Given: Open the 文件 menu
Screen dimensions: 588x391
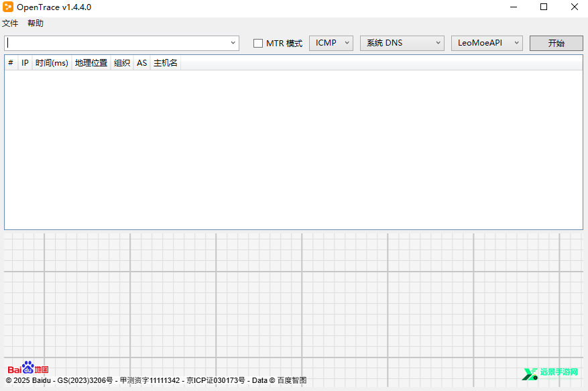Looking at the screenshot, I should coord(10,23).
